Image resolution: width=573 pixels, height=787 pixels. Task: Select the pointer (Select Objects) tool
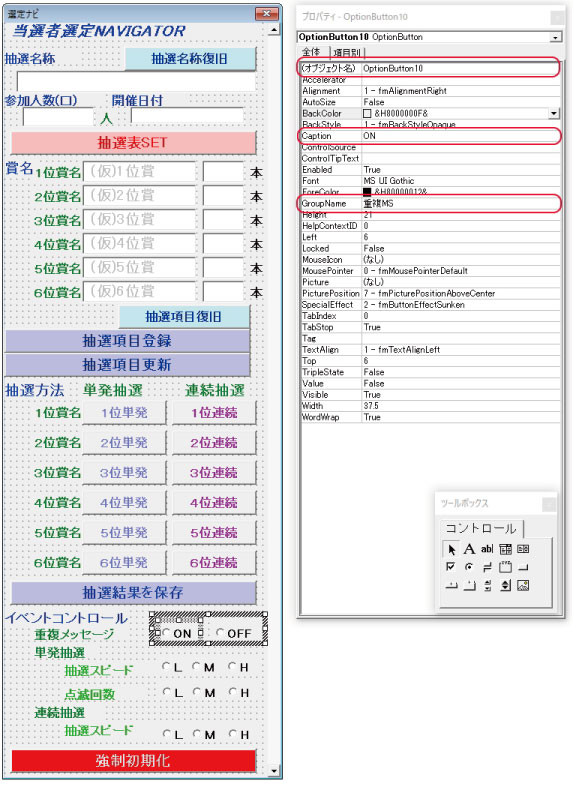(451, 549)
